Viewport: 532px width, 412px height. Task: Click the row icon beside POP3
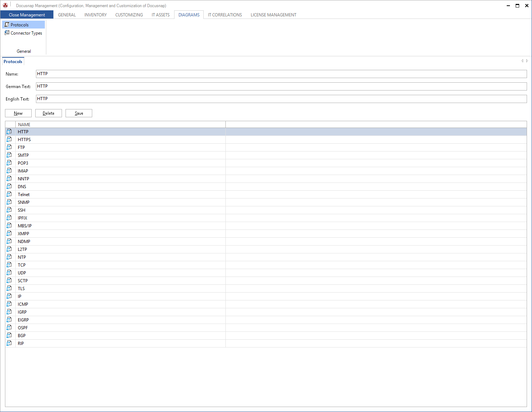coord(9,163)
